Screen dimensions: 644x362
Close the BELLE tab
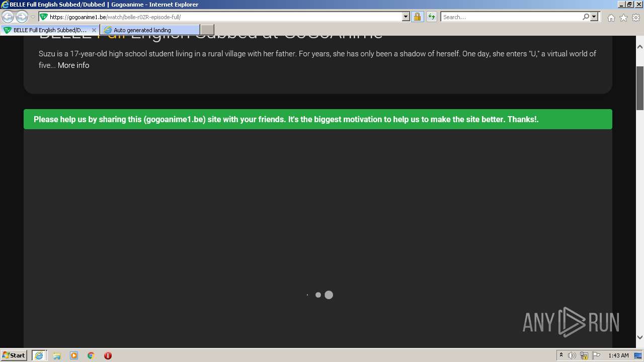click(x=94, y=30)
